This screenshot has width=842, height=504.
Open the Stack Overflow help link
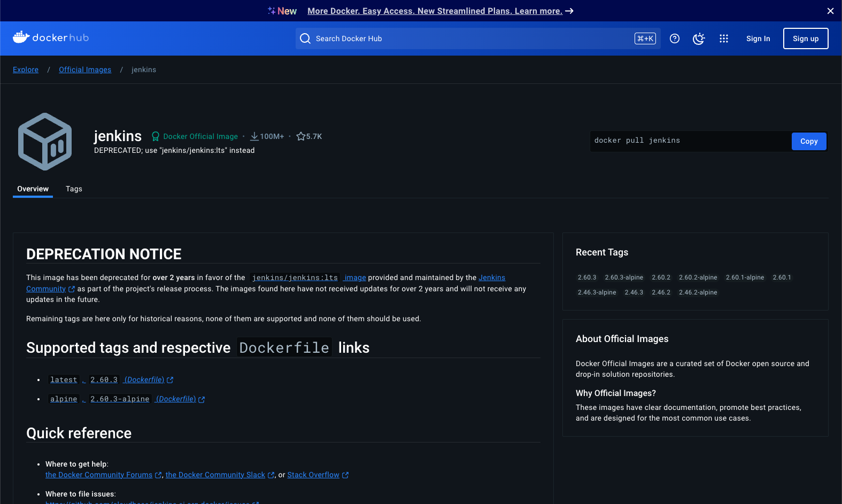tap(313, 475)
